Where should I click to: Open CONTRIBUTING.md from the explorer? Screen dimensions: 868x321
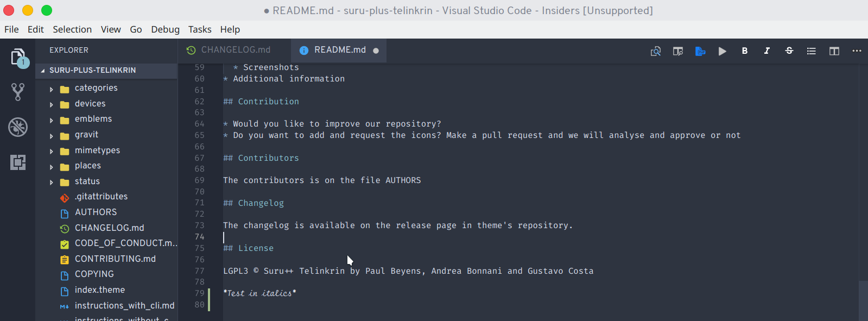pos(115,259)
